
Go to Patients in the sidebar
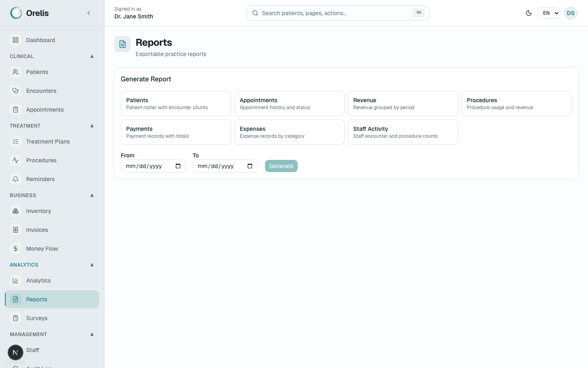point(52,72)
